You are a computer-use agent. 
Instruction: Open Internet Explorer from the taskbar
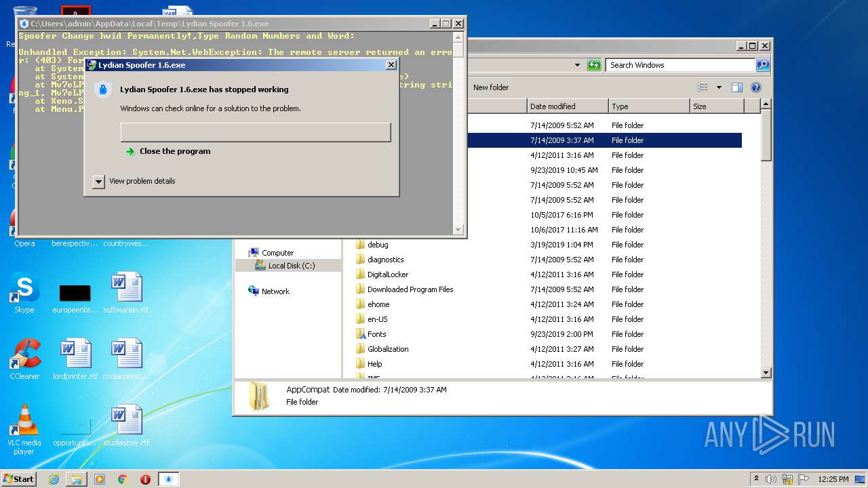[x=54, y=479]
